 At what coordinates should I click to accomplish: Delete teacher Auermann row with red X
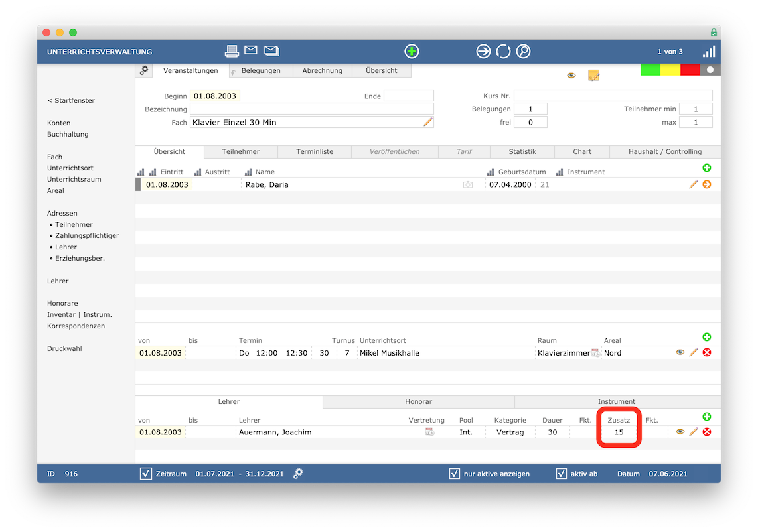[707, 432]
